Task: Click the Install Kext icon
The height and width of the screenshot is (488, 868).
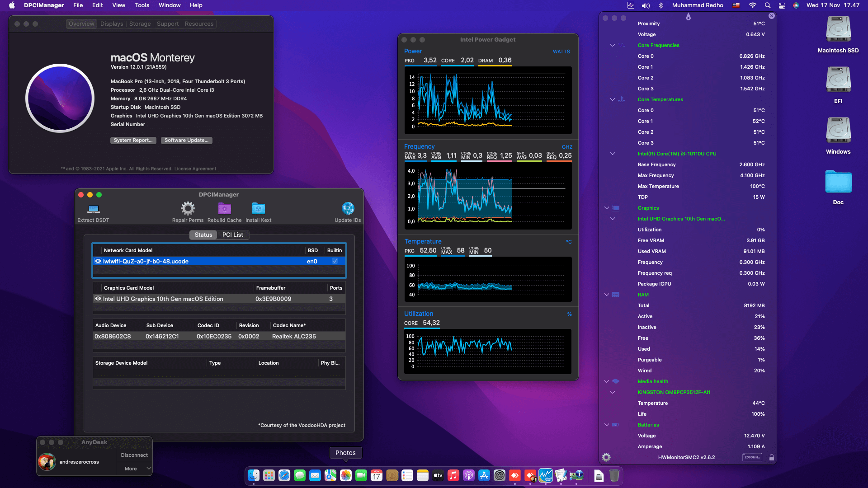Action: click(258, 208)
